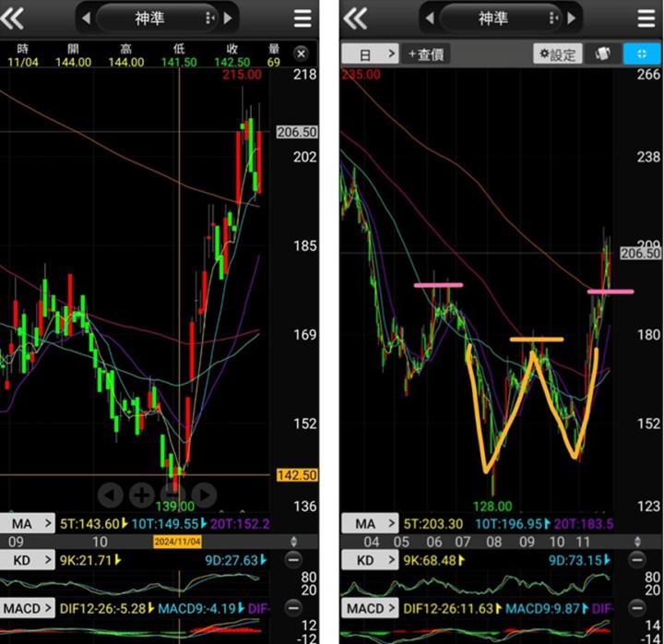
Task: Click the zoom-in plus crosshair control
Action: point(141,495)
